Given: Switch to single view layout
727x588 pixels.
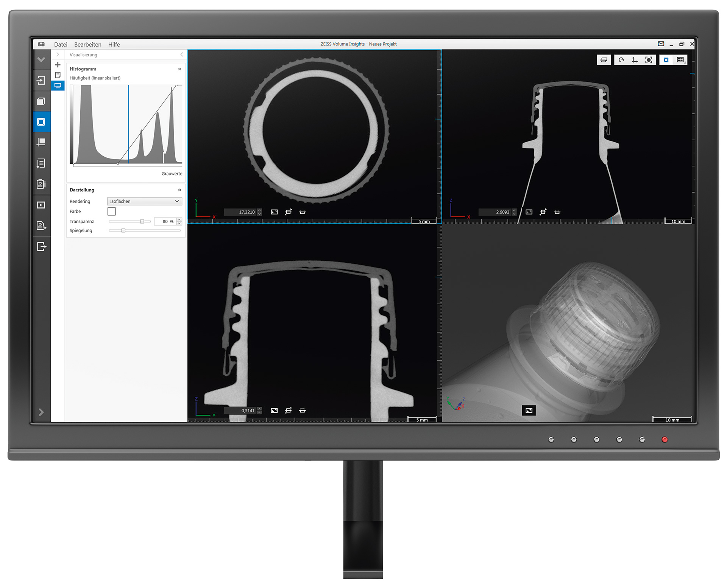Looking at the screenshot, I should [666, 60].
